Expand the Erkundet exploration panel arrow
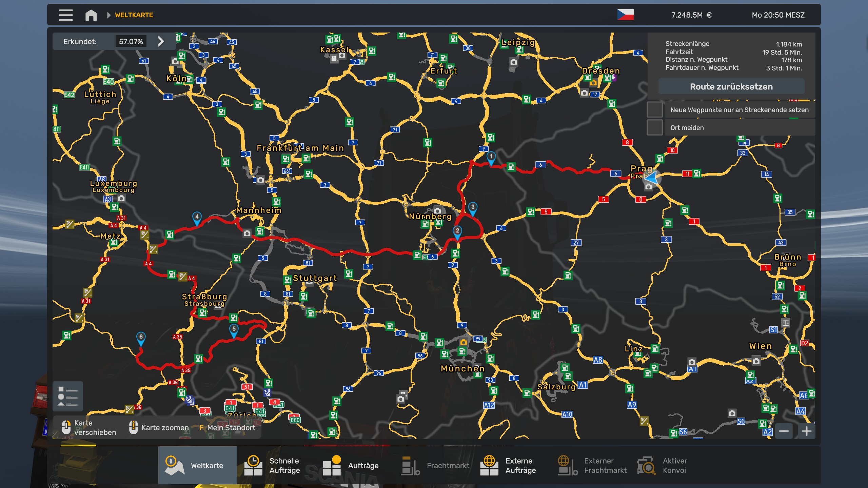 161,41
